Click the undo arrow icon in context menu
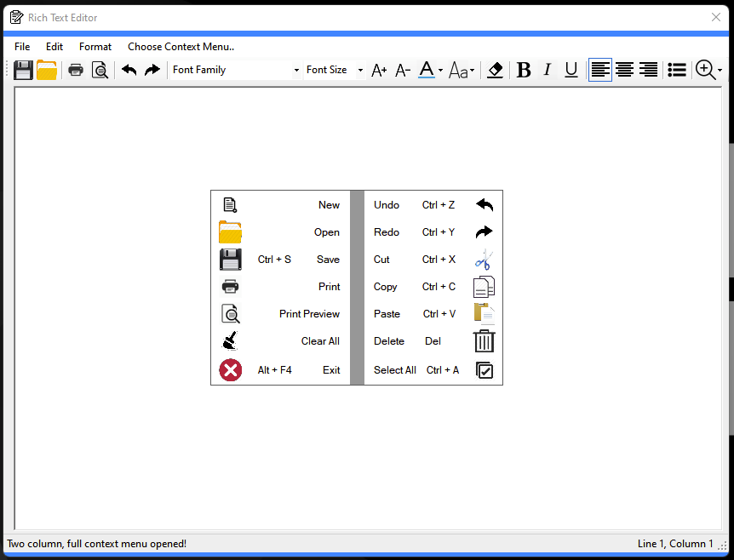734x560 pixels. [485, 205]
